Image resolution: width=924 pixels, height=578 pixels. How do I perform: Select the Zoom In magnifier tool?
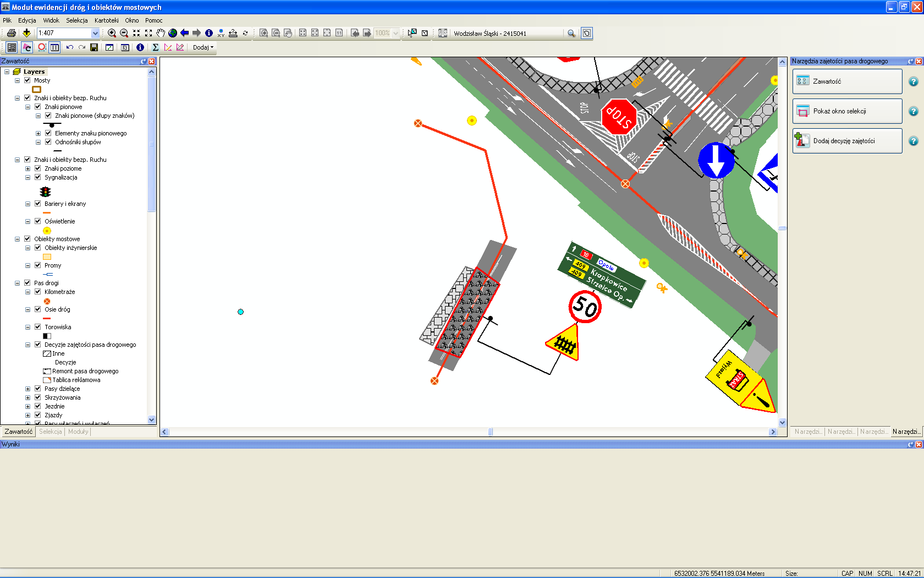click(x=112, y=33)
